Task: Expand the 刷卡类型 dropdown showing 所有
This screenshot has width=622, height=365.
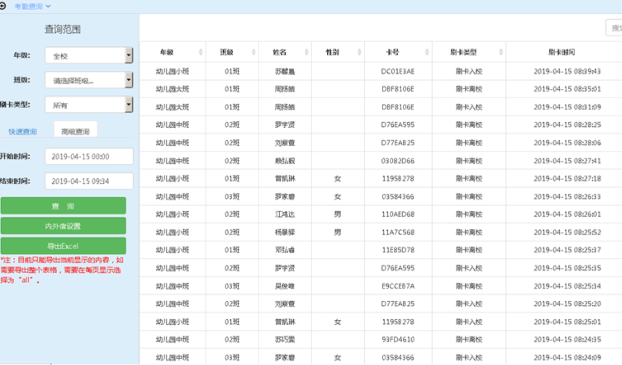Action: coord(89,105)
